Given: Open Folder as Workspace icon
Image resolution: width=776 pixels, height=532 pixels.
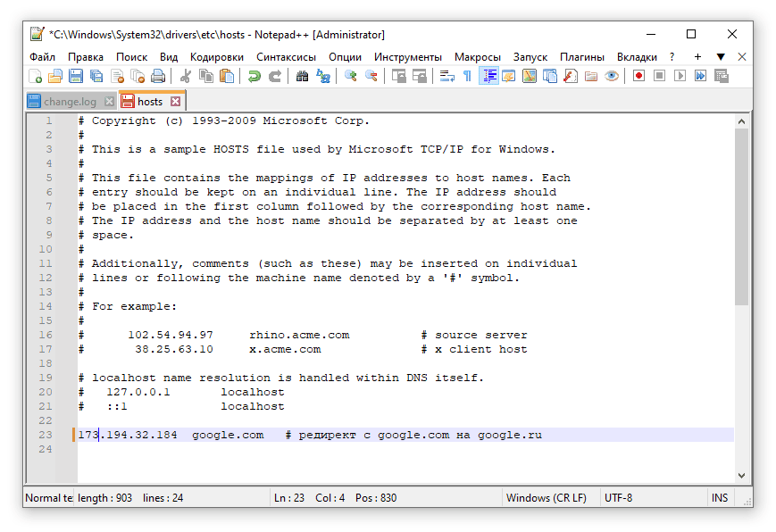Looking at the screenshot, I should 591,76.
